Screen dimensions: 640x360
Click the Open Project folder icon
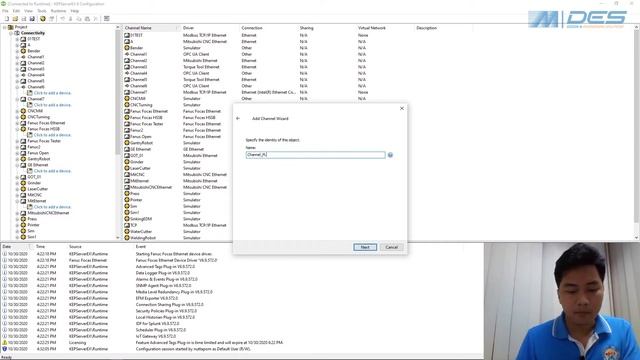pos(15,19)
